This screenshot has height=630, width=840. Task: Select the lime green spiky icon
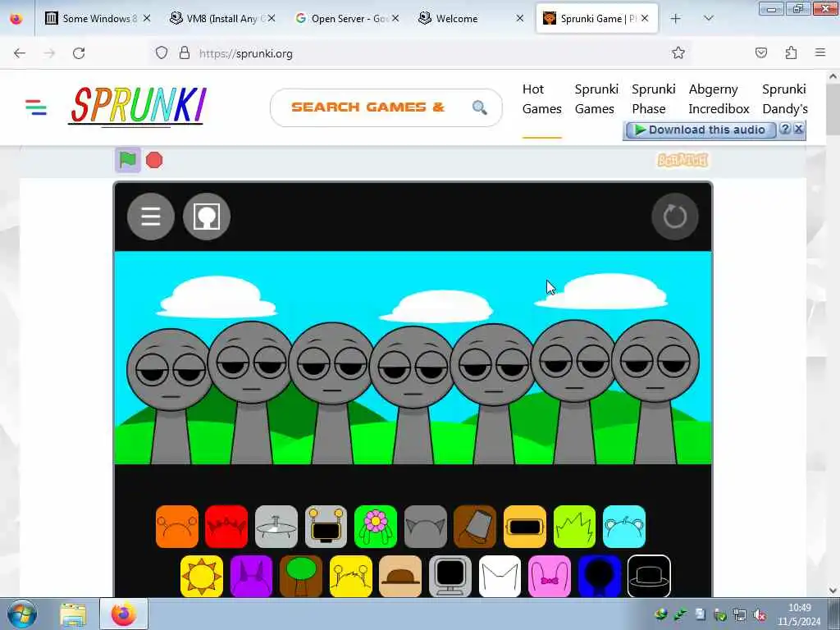point(574,527)
